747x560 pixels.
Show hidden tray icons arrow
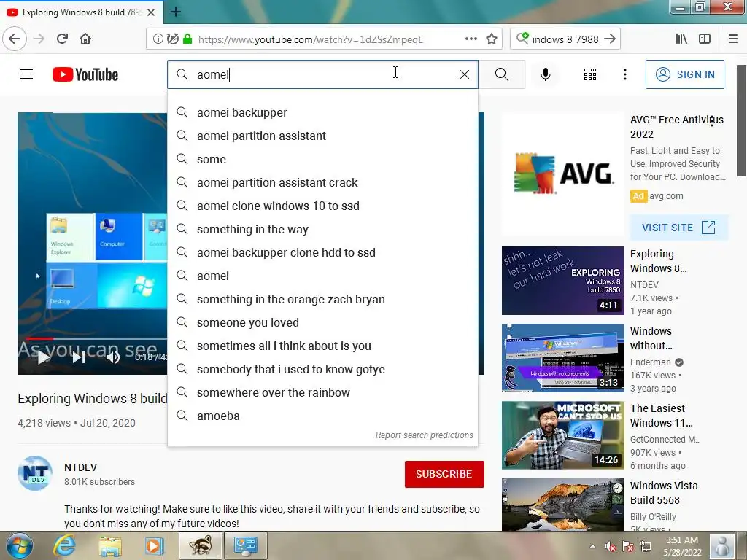[x=592, y=546]
